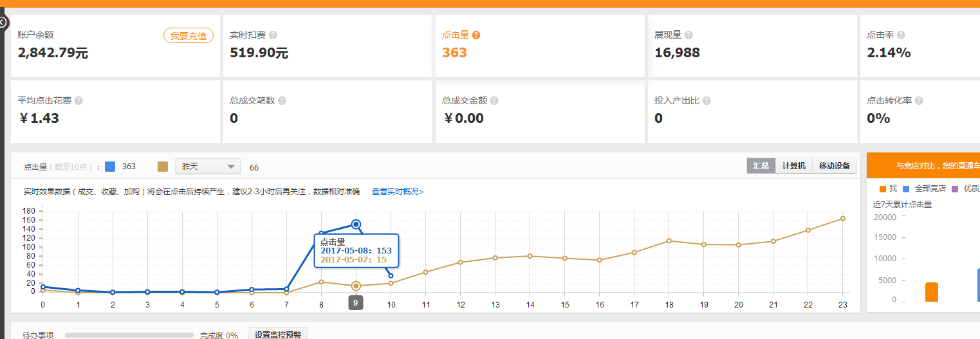Click the highlighted hour 9 axis label
The height and width of the screenshot is (339, 980).
[x=355, y=302]
